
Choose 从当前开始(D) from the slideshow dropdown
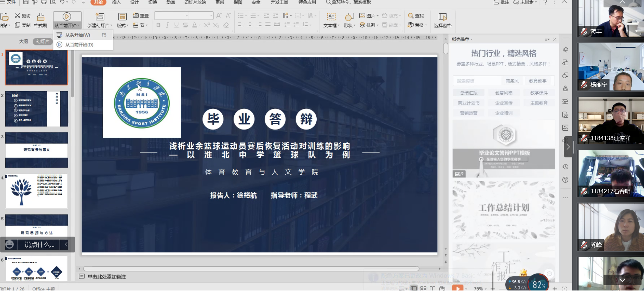click(83, 45)
